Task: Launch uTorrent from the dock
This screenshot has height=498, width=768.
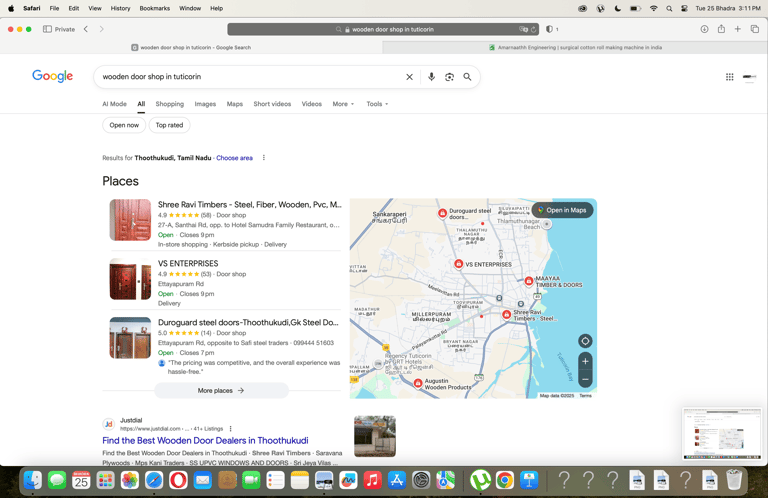Action: coord(480,480)
